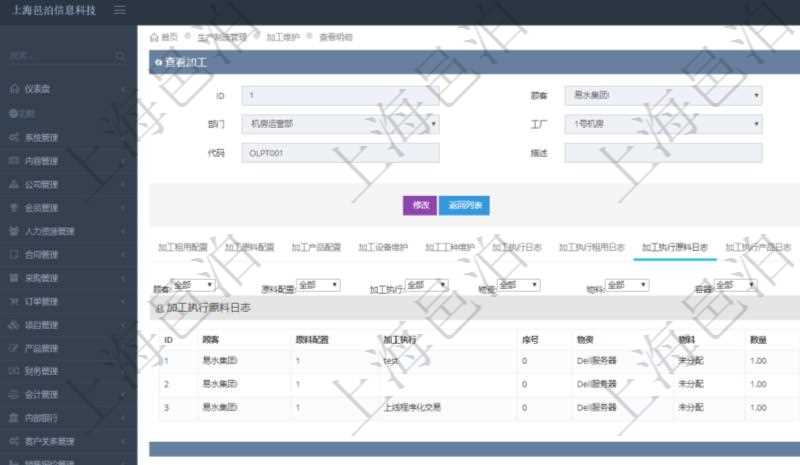This screenshot has height=465, width=800.
Task: Toggle the sidebar hamburger menu icon
Action: click(119, 10)
